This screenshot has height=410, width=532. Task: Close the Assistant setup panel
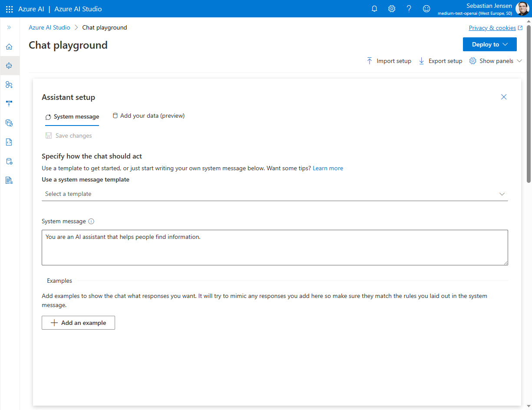(x=504, y=97)
